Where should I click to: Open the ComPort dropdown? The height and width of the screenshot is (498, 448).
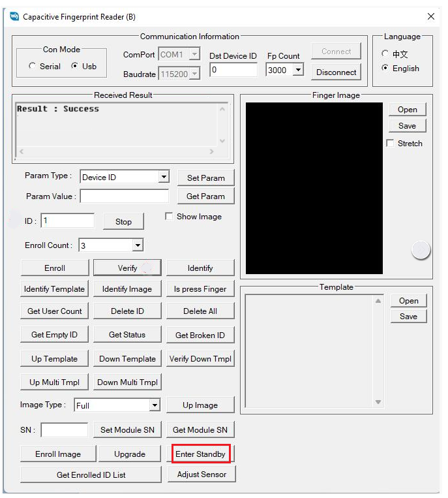pos(194,54)
